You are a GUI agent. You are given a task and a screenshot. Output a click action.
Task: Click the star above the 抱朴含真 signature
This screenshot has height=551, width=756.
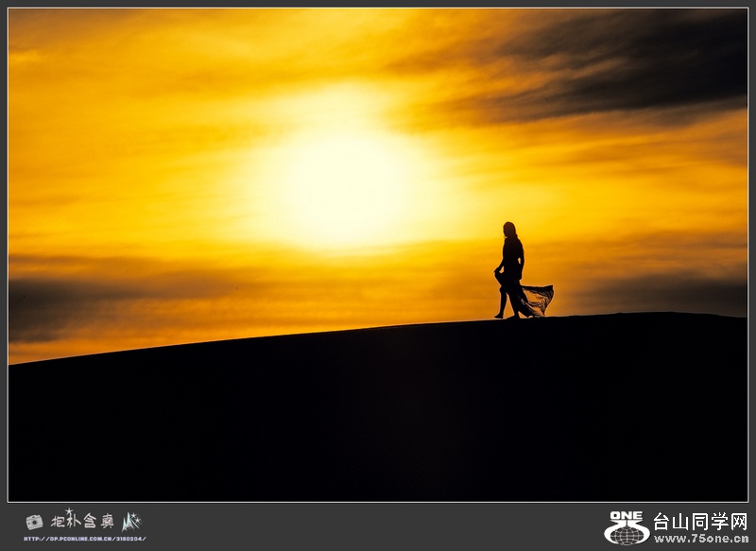[x=69, y=512]
